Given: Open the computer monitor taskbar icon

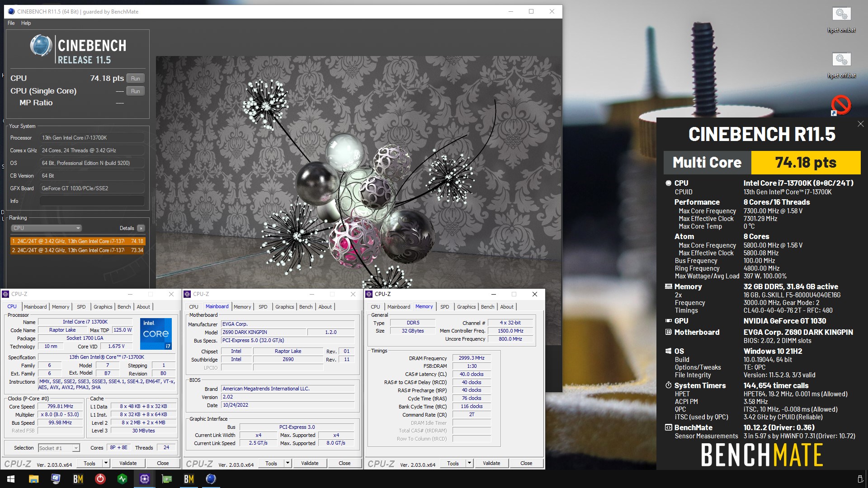Looking at the screenshot, I should (x=56, y=479).
